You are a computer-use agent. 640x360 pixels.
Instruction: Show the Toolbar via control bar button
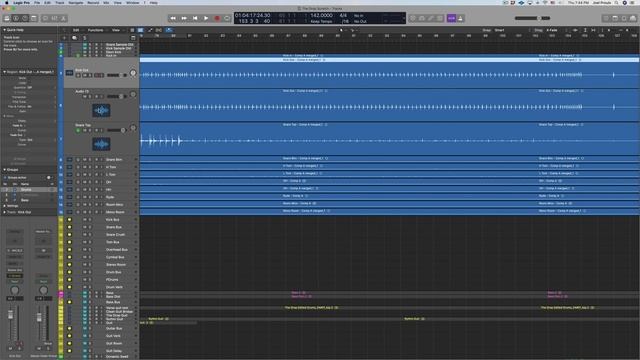pos(34,18)
